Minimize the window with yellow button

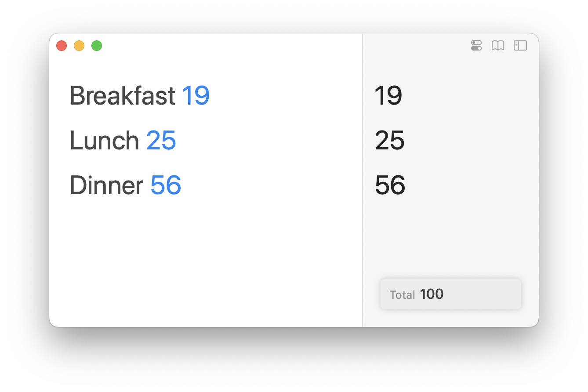click(79, 46)
